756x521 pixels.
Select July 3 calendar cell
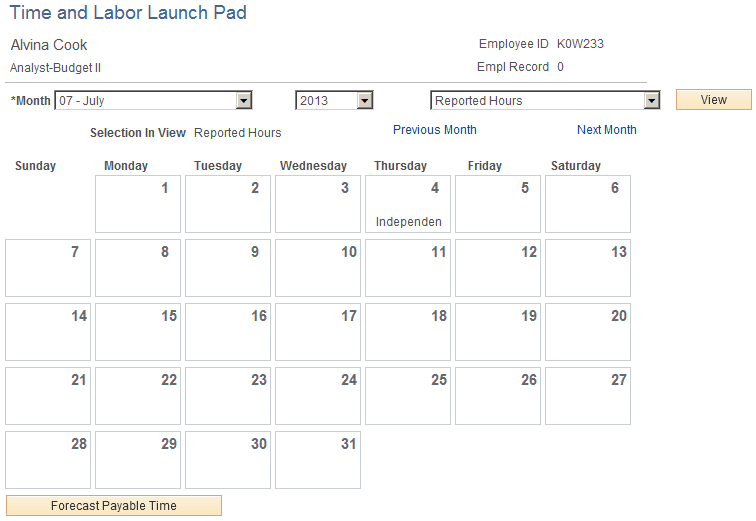[318, 204]
